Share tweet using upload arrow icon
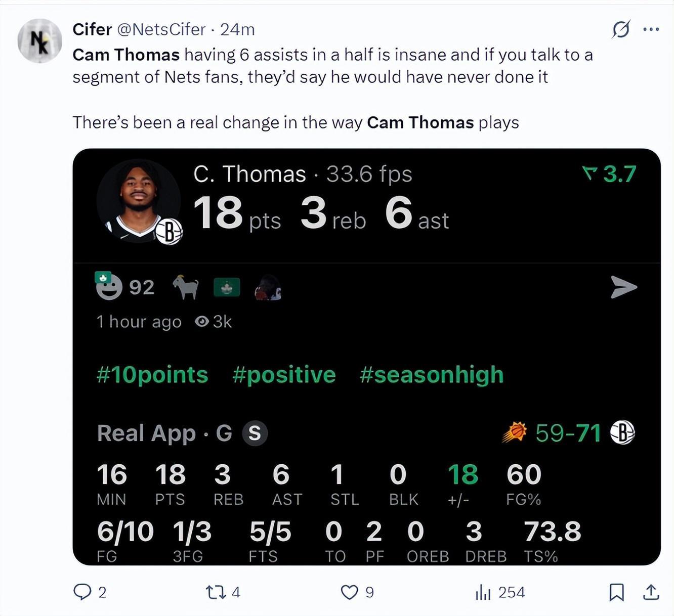This screenshot has width=674, height=616. click(651, 592)
